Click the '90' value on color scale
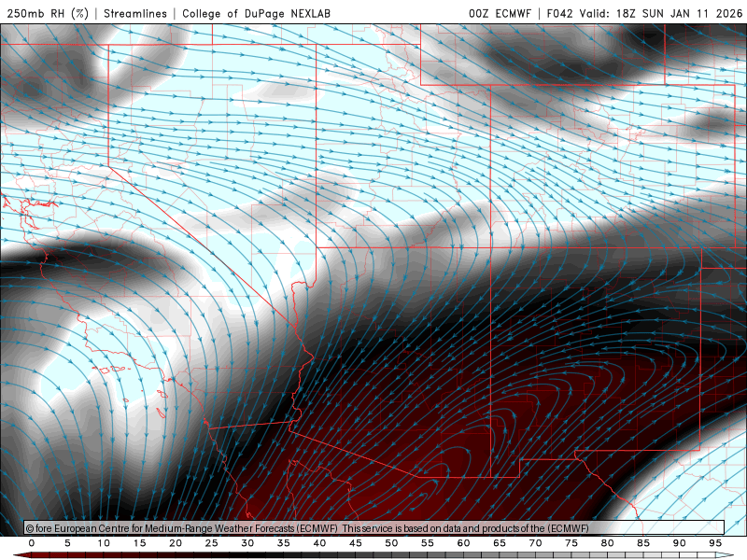 [x=679, y=543]
